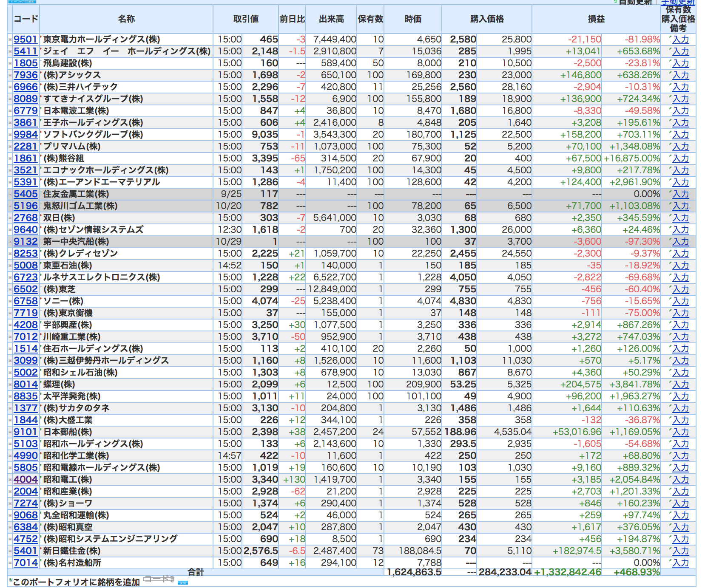Viewport: 705px width, 588px height.
Task: Select the company name ルネサスエレクトロニクス(株)
Action: pyautogui.click(x=102, y=277)
